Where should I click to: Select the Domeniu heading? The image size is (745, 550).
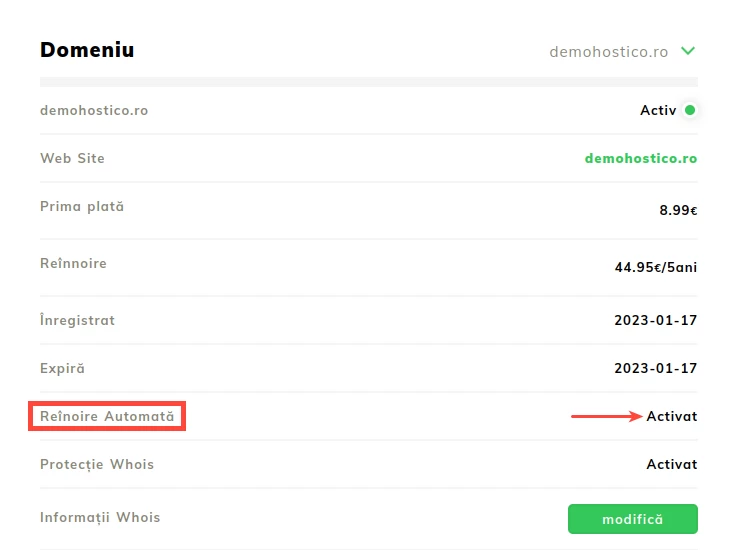point(87,50)
